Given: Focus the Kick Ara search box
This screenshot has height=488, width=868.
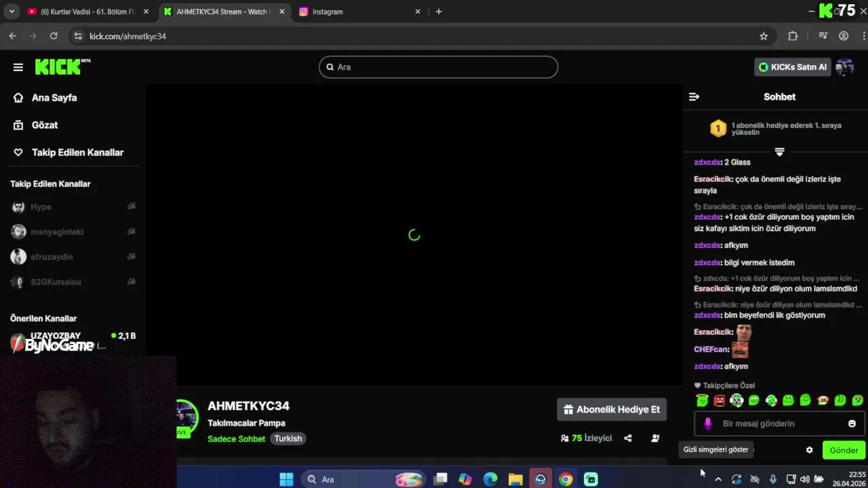Looking at the screenshot, I should pos(439,67).
